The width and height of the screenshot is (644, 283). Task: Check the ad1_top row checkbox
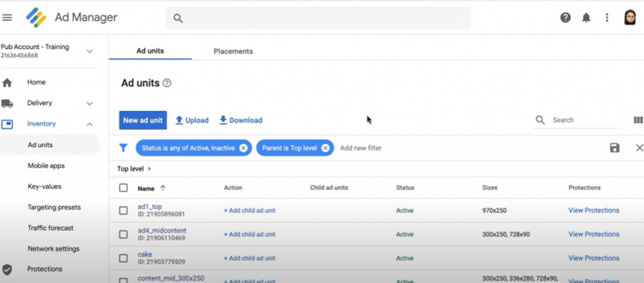(x=123, y=211)
